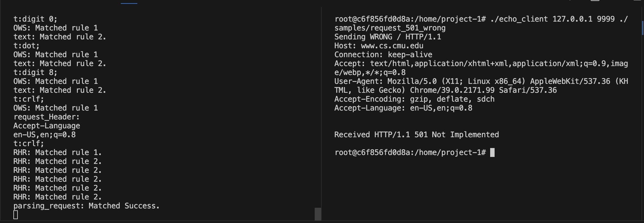The height and width of the screenshot is (223, 644).
Task: Click the 'Accept-Language' line in left terminal
Action: tap(46, 126)
